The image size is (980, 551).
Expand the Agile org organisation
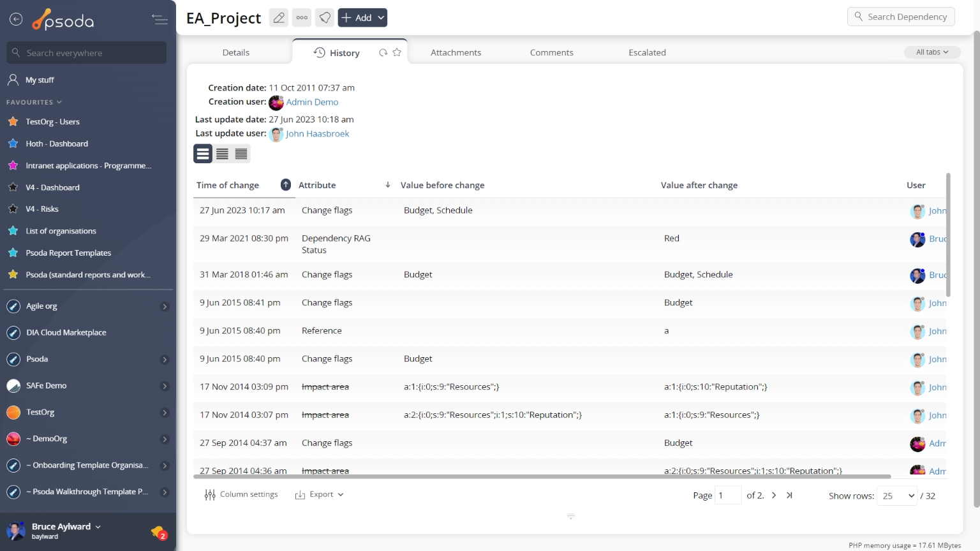[165, 307]
